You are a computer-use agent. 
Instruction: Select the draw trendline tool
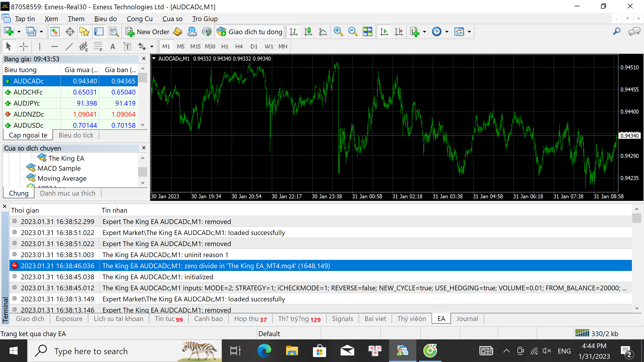click(69, 47)
